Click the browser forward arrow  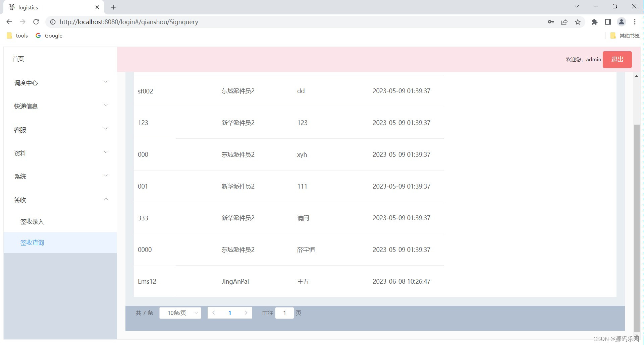click(x=22, y=22)
